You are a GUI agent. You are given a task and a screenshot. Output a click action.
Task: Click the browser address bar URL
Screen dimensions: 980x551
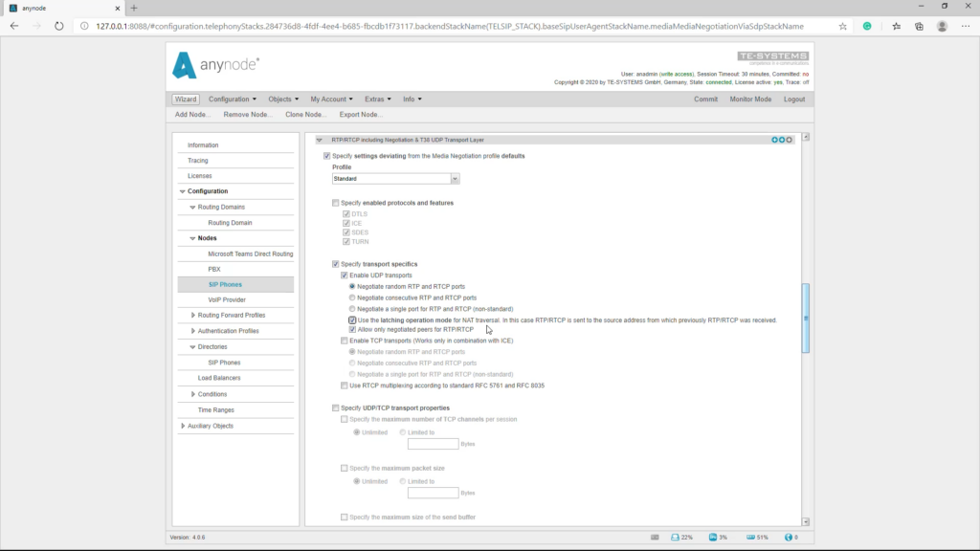tap(450, 26)
